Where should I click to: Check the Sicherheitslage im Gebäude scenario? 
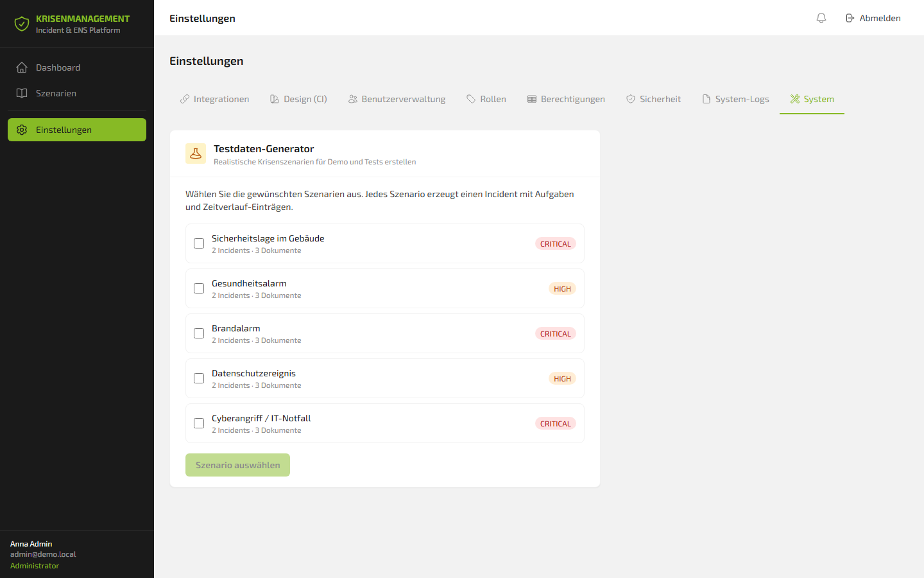(199, 243)
